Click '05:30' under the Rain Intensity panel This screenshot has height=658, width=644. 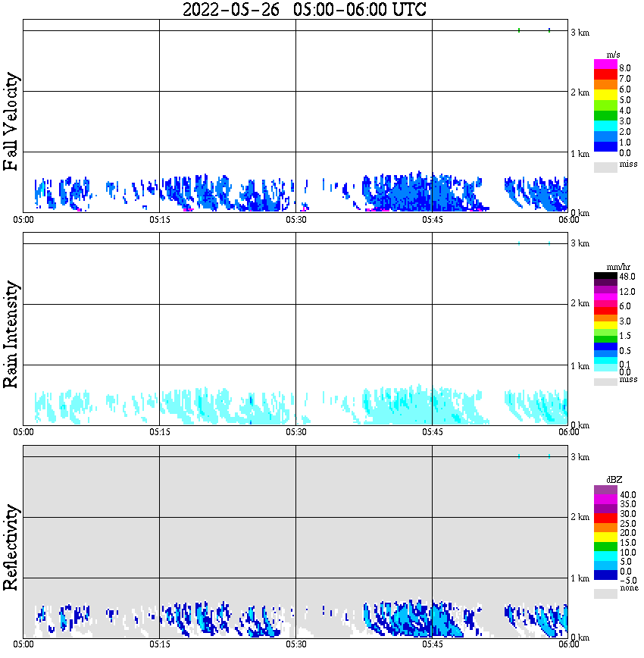(296, 432)
